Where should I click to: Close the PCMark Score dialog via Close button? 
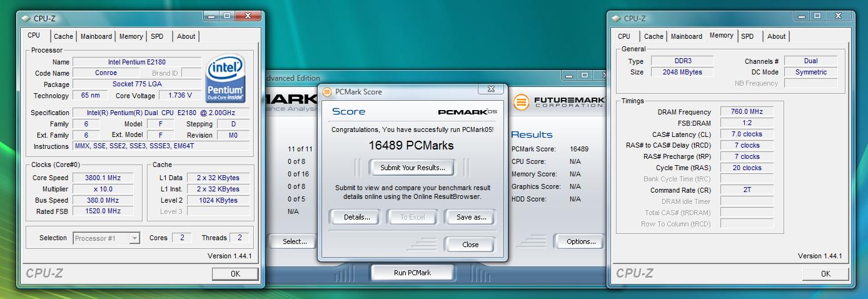click(x=470, y=245)
